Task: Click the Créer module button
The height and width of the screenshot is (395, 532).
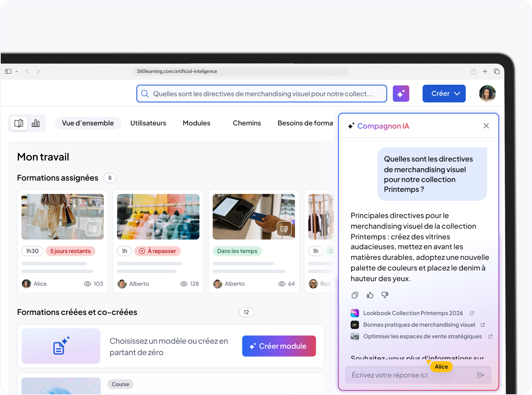Action: click(279, 346)
